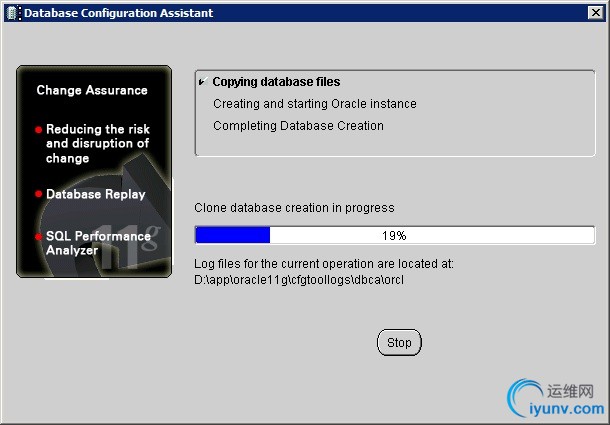Click the 19% clone progress bar
Image resolution: width=610 pixels, height=425 pixels.
394,235
